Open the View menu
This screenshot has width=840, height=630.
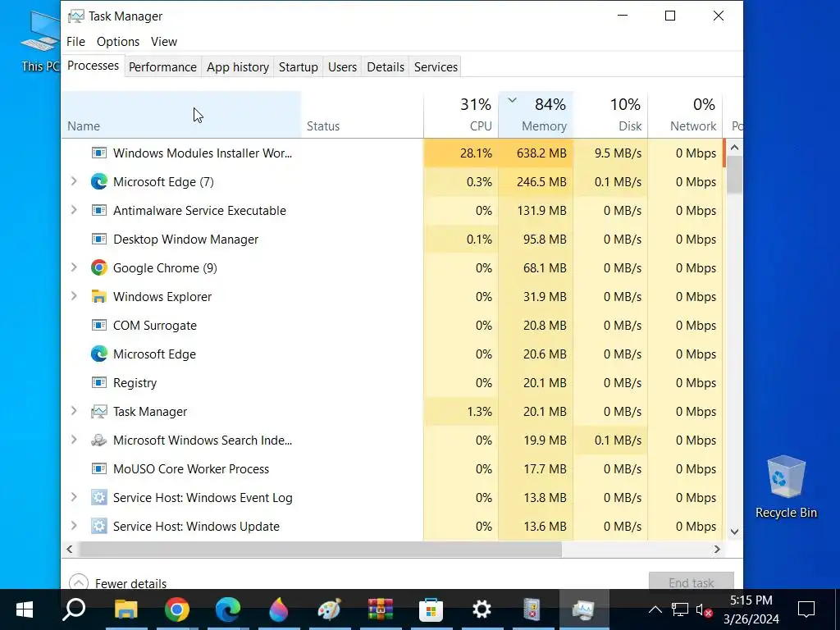click(164, 42)
